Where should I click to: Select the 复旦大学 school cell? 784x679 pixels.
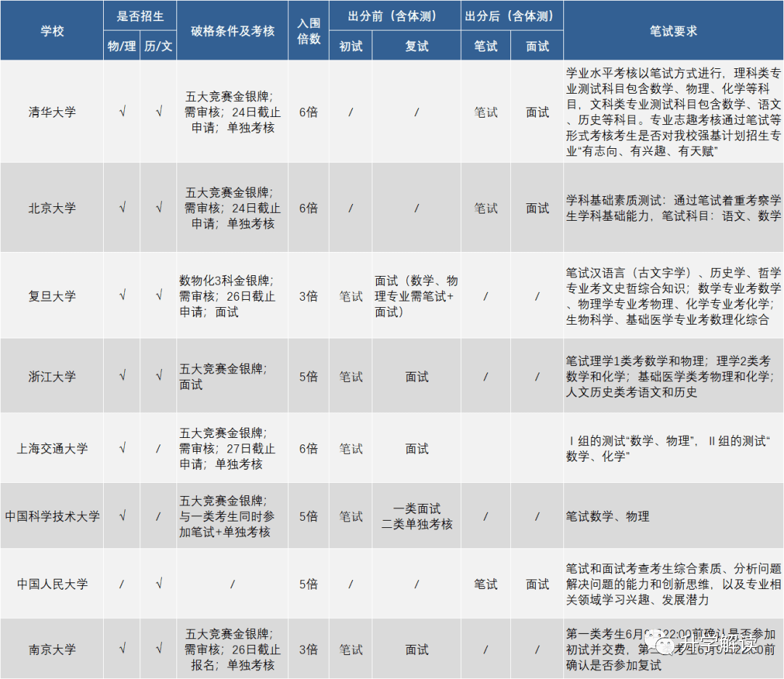tap(52, 296)
